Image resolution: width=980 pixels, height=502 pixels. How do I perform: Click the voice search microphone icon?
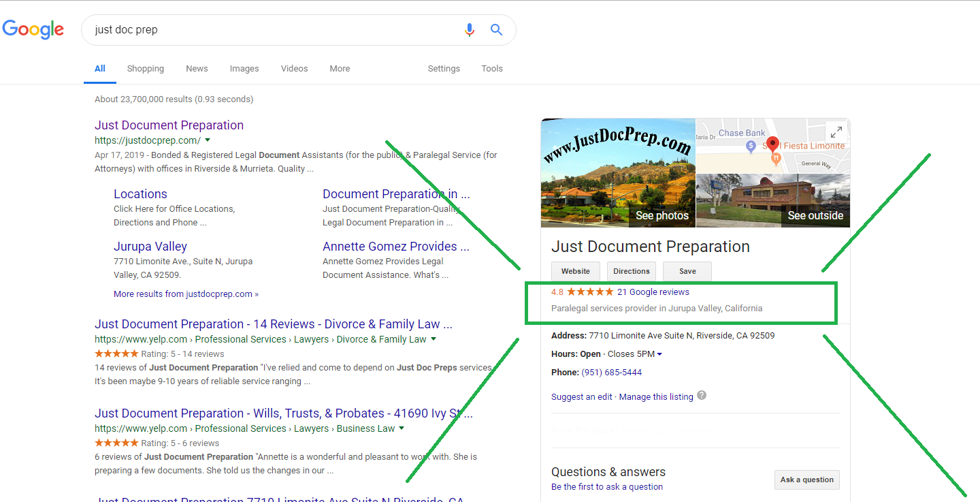469,30
